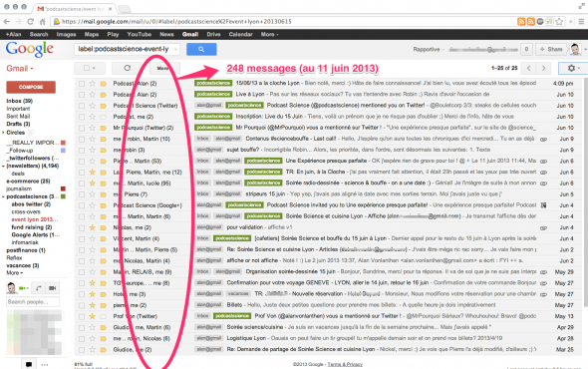Open More dropdown in Google bar
The image size is (588, 369).
(x=270, y=34)
